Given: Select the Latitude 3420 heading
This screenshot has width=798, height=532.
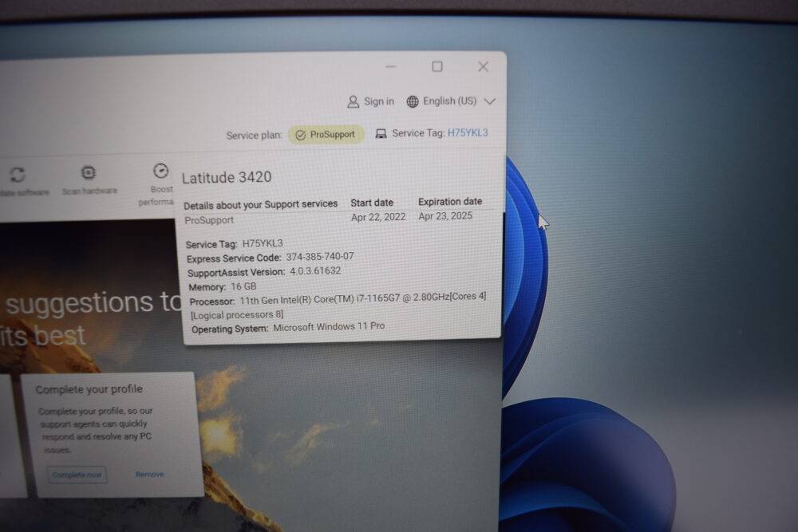Looking at the screenshot, I should [x=227, y=178].
